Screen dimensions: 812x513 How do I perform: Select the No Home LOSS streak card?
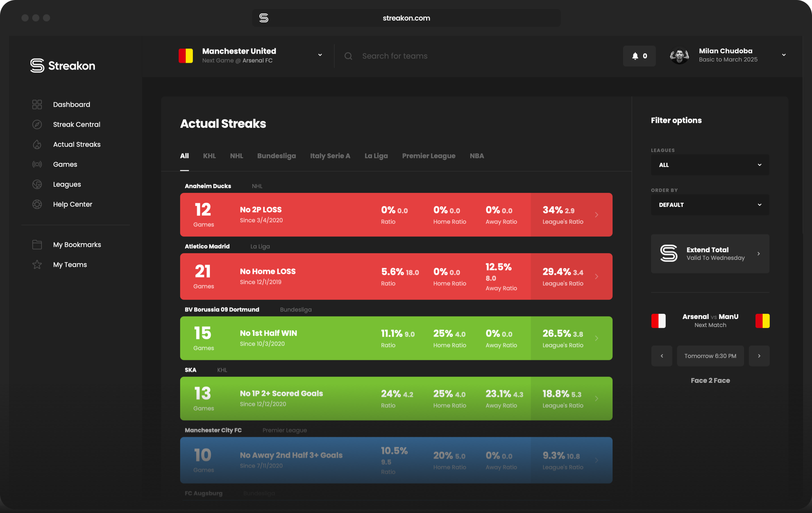pos(396,277)
